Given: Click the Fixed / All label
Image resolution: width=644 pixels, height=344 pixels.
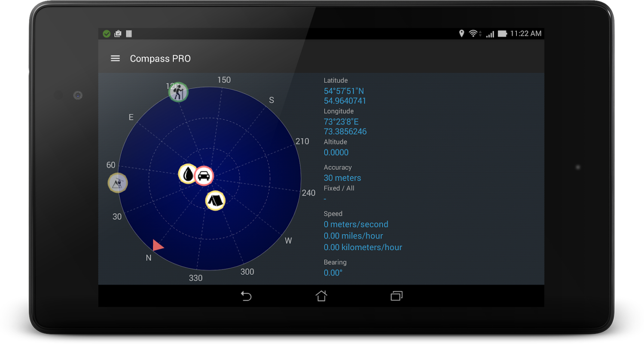Looking at the screenshot, I should (339, 188).
